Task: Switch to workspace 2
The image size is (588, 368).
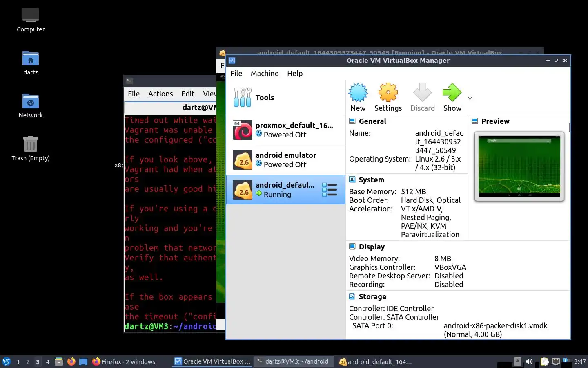Action: pos(28,362)
